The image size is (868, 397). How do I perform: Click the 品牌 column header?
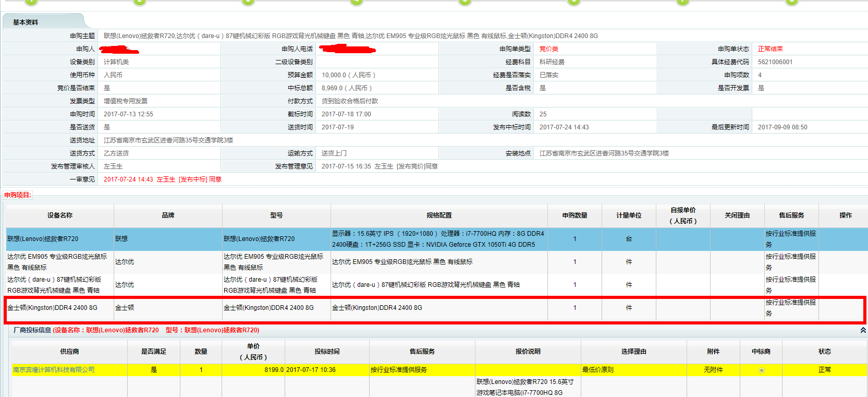pyautogui.click(x=168, y=215)
